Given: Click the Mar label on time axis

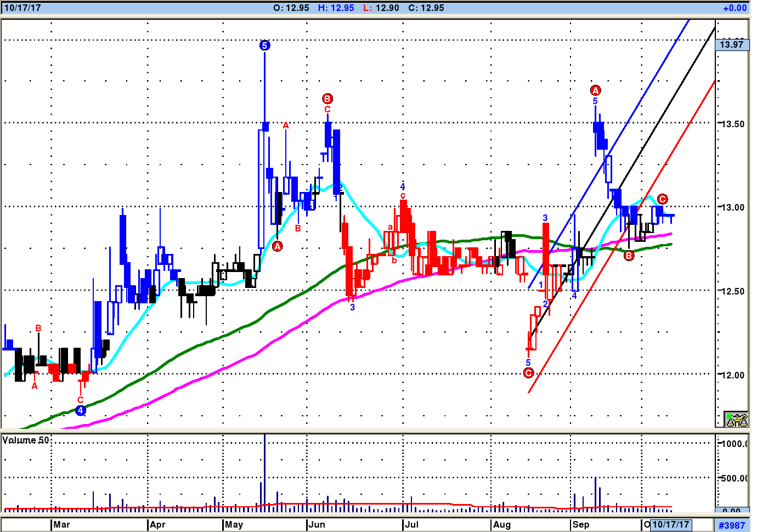Looking at the screenshot, I should click(x=61, y=524).
